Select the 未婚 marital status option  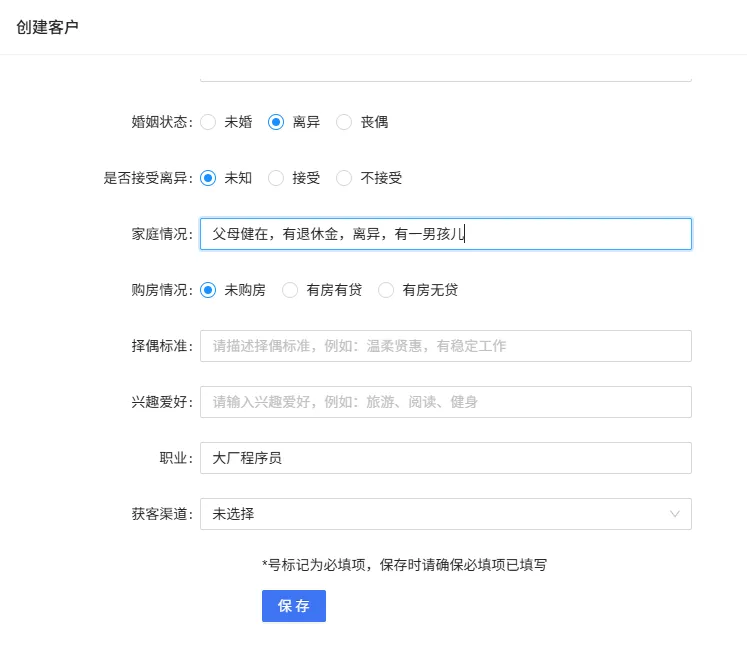coord(208,122)
